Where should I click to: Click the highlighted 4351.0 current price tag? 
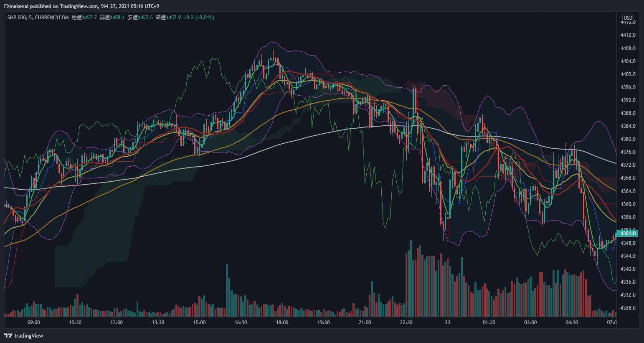pyautogui.click(x=628, y=234)
